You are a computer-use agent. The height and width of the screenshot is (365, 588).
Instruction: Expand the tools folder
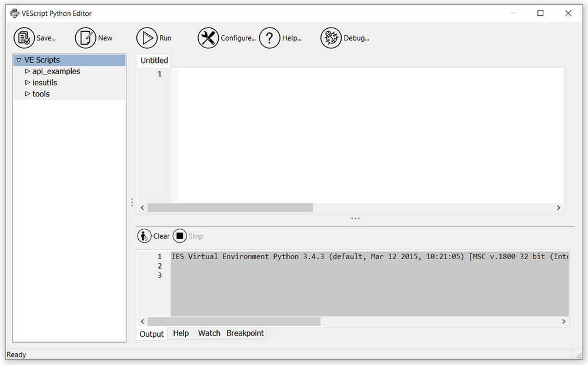coord(26,93)
